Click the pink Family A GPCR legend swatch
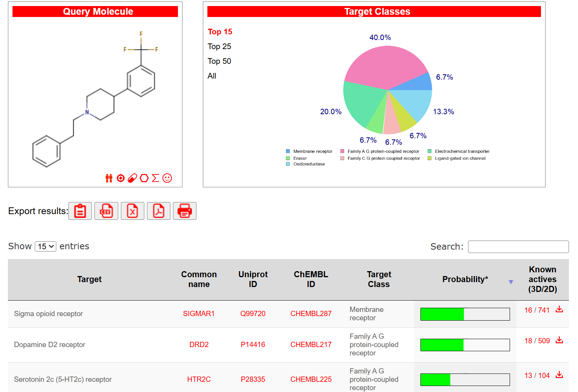The height and width of the screenshot is (392, 578). coord(342,151)
